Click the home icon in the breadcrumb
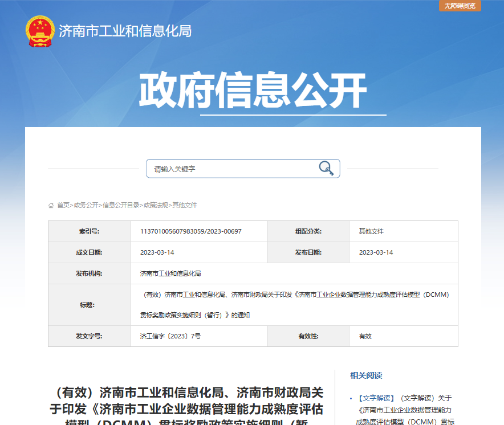Image resolution: width=504 pixels, height=425 pixels. (x=51, y=205)
